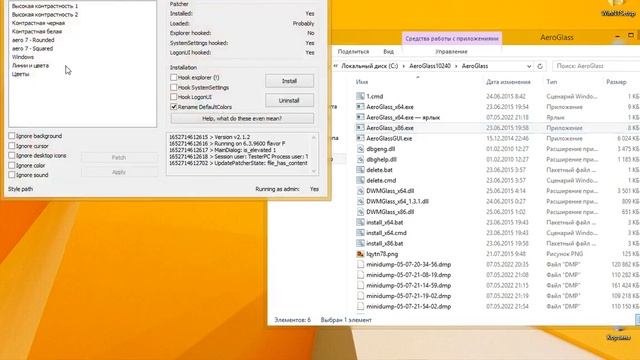Open the Вид ribbon tab

coord(389,51)
